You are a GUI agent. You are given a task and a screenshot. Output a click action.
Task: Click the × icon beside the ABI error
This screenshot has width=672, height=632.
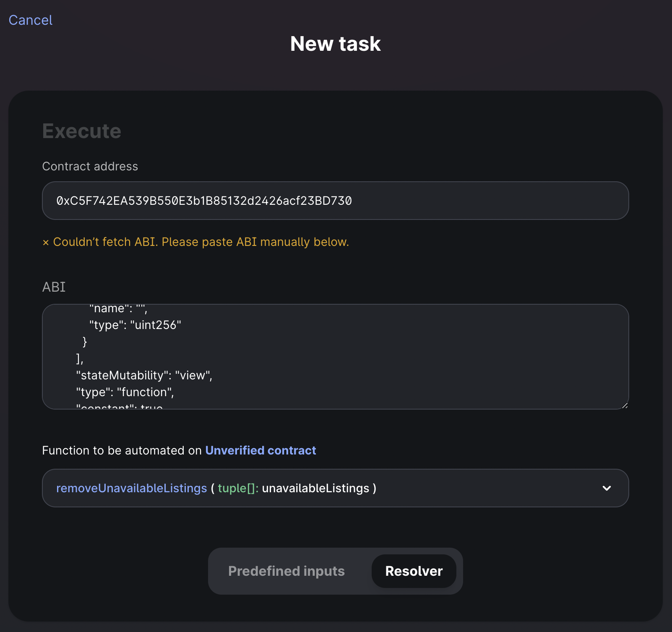coord(46,243)
